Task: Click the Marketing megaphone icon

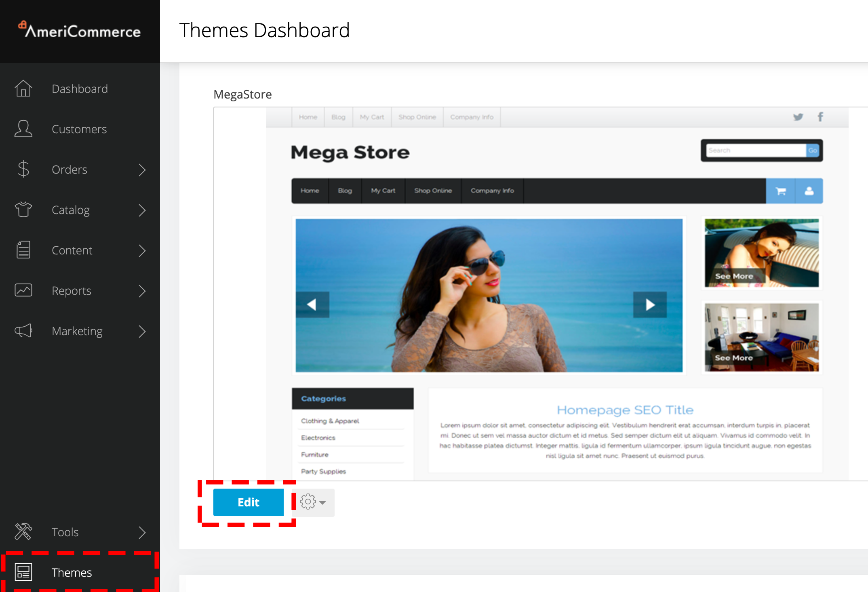Action: click(x=23, y=331)
